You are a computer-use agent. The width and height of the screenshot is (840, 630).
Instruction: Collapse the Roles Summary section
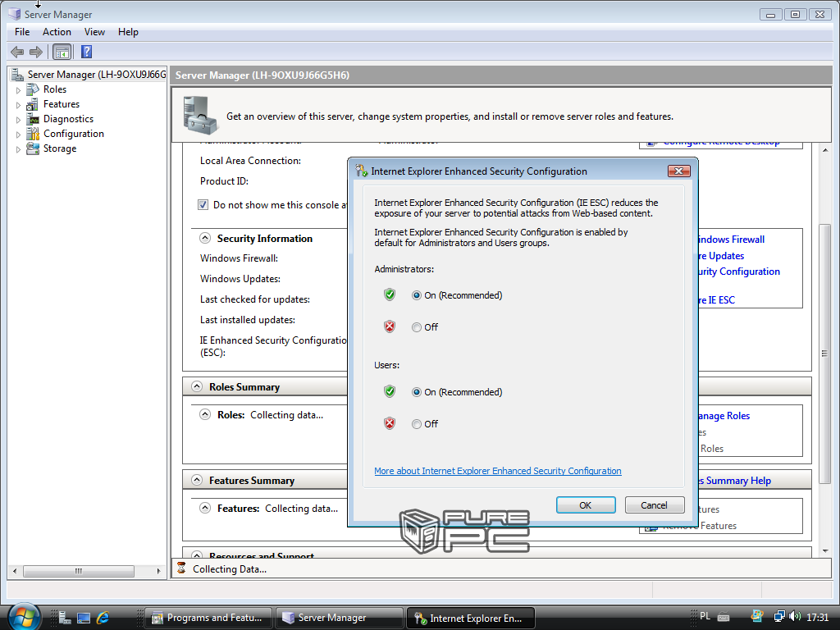[x=197, y=386]
